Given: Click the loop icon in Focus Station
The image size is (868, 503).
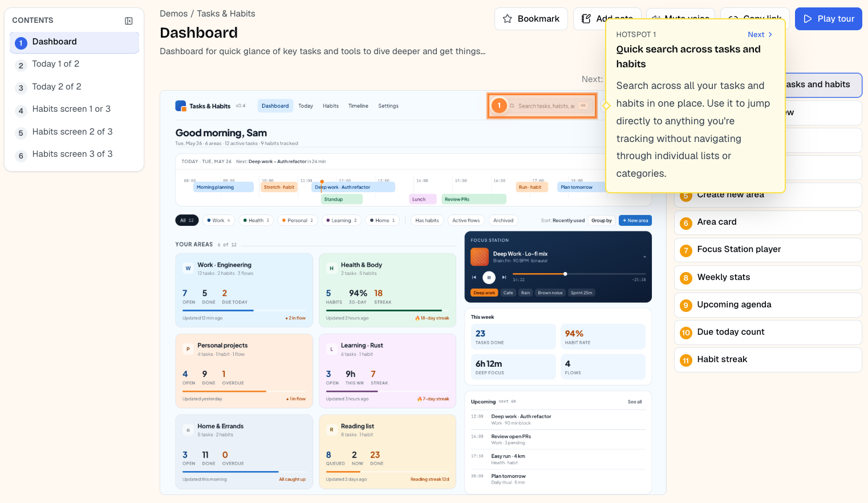Looking at the screenshot, I should pos(645,257).
